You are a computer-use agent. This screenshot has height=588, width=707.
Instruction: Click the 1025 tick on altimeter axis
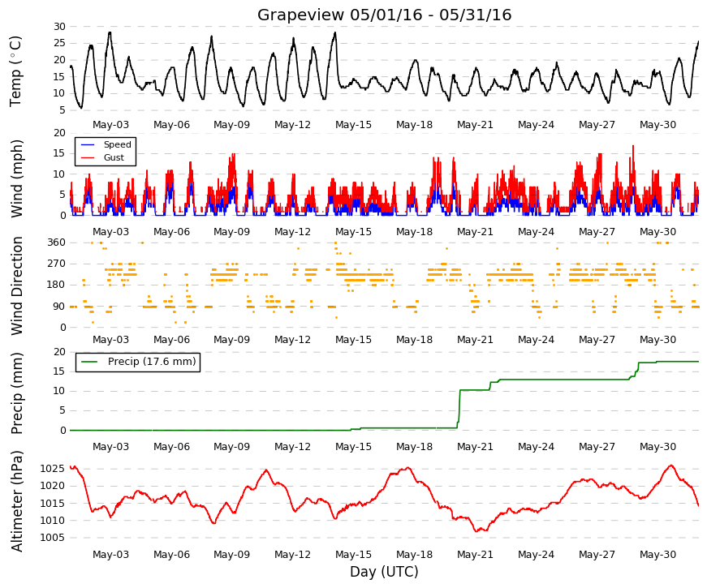pos(52,469)
